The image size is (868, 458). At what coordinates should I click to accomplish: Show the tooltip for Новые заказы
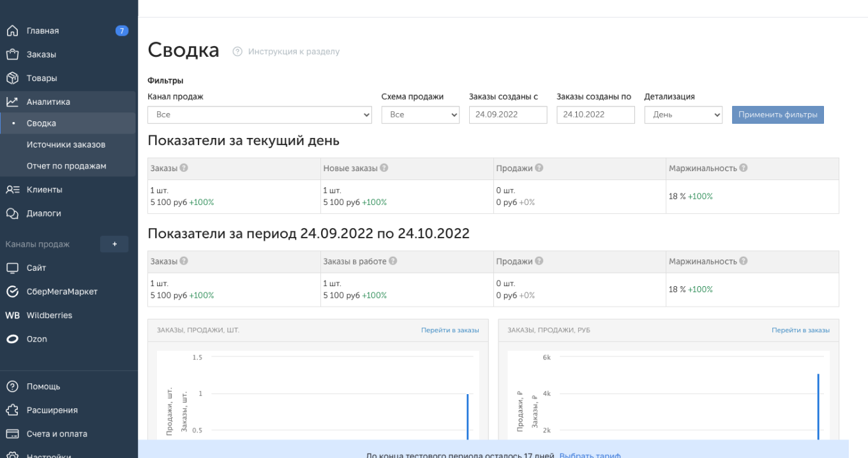click(x=384, y=167)
